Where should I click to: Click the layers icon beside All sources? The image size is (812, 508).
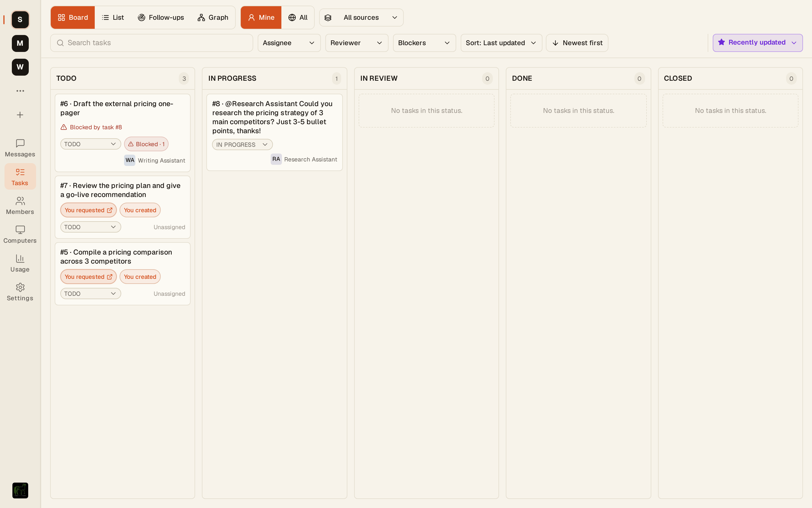[328, 18]
